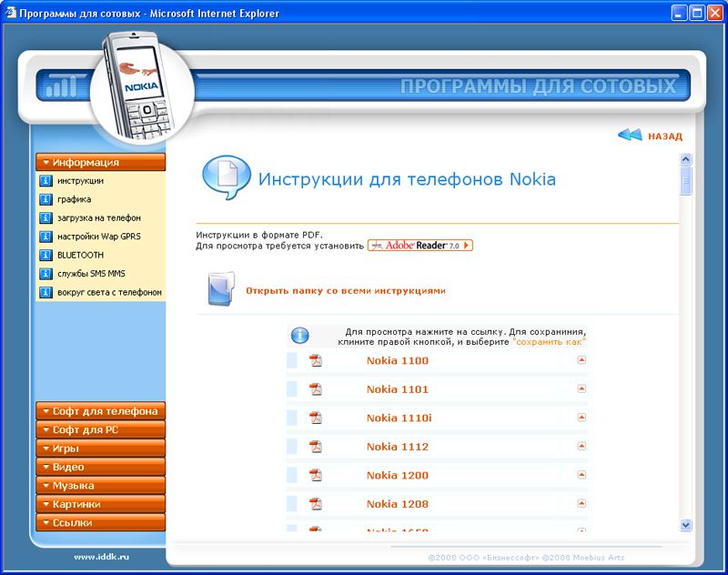This screenshot has height=575, width=728.
Task: Click the info icon beside графика
Action: point(45,199)
